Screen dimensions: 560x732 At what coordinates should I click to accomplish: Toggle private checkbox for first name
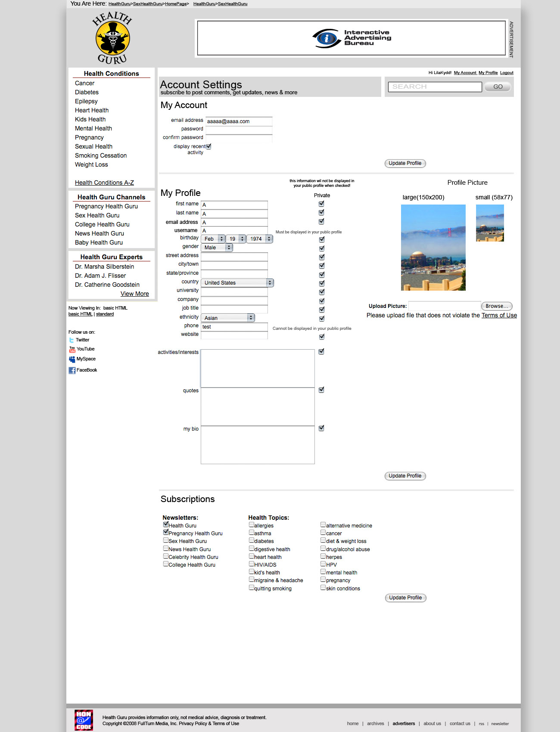(321, 204)
